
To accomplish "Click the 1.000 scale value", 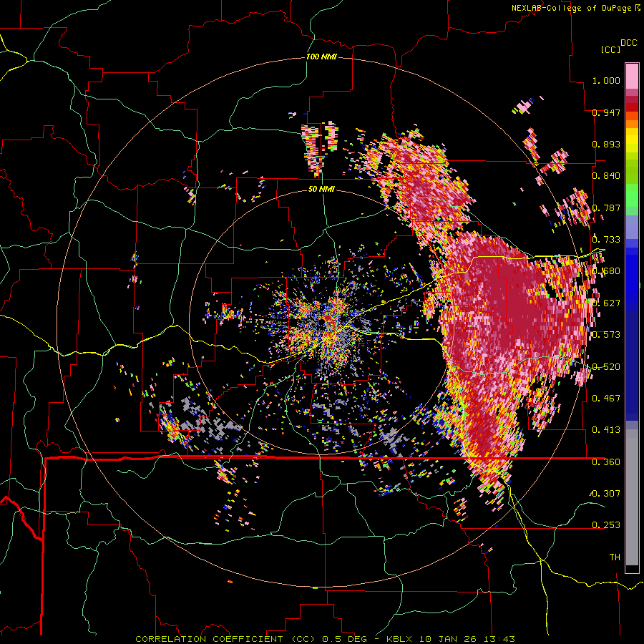I will coord(606,80).
